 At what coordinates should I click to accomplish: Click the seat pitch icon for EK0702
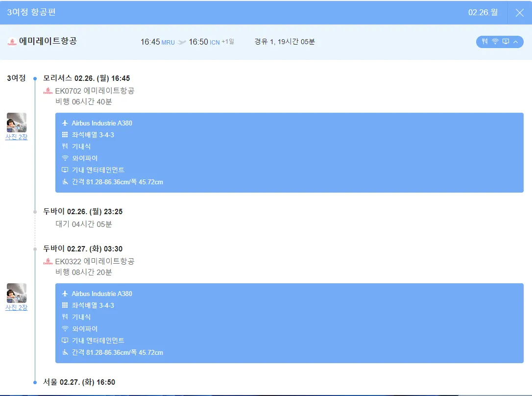pos(65,181)
